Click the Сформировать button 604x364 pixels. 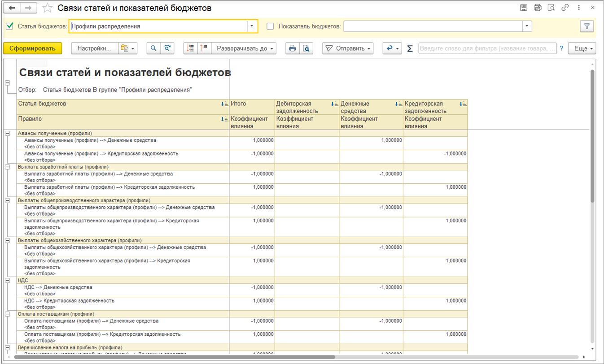[x=32, y=48]
